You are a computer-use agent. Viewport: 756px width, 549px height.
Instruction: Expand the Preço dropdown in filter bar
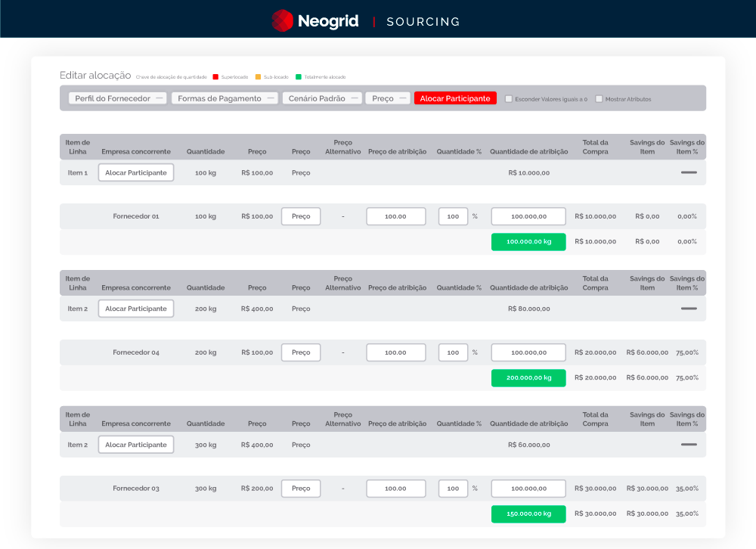[388, 98]
